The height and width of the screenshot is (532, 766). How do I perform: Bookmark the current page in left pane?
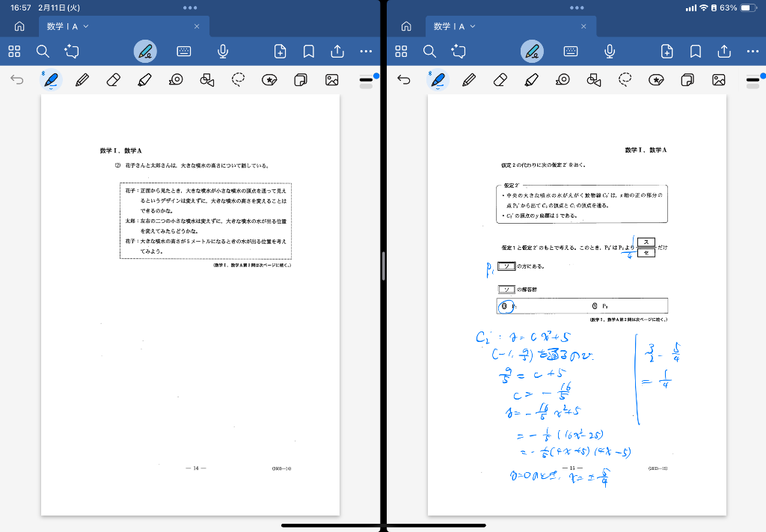point(308,52)
